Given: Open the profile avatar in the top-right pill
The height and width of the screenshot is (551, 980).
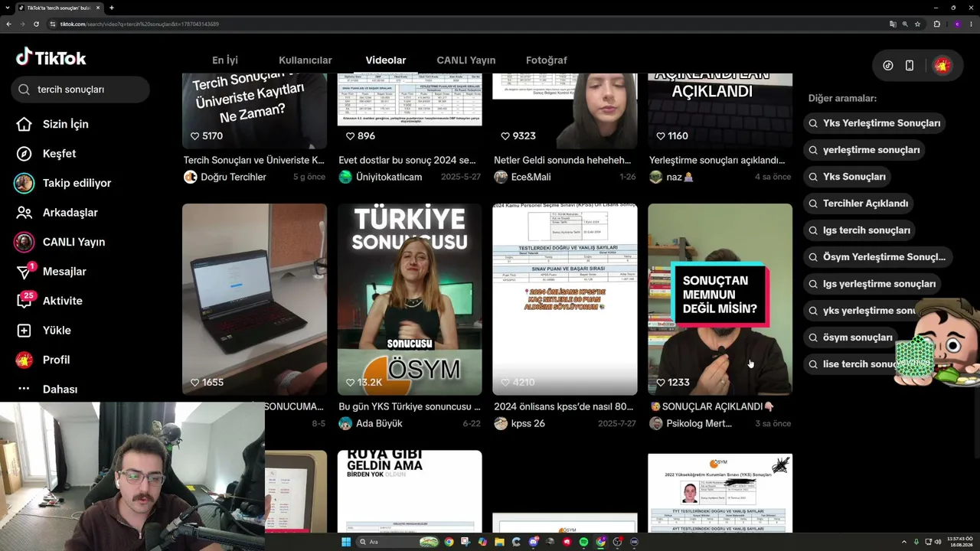Looking at the screenshot, I should pos(942,66).
